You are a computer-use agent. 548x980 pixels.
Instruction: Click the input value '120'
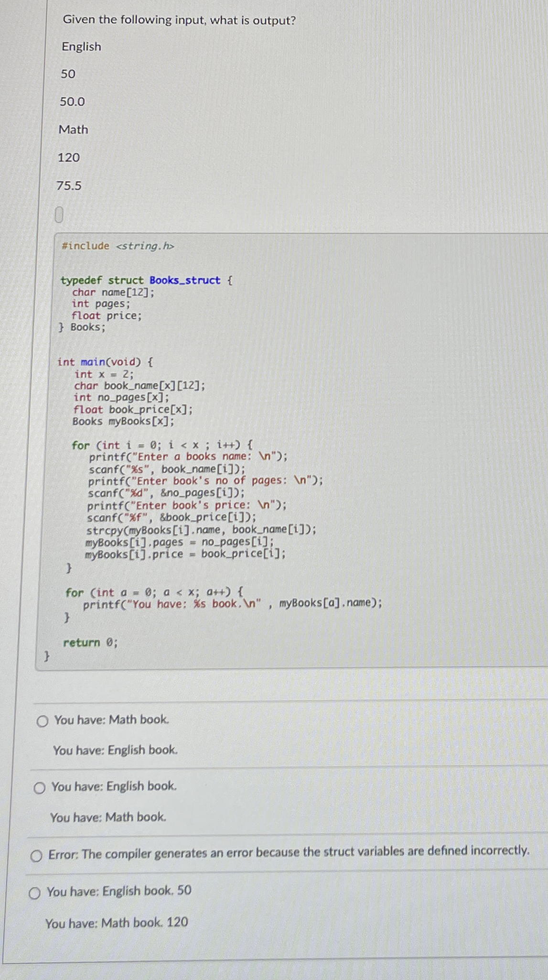[x=68, y=158]
